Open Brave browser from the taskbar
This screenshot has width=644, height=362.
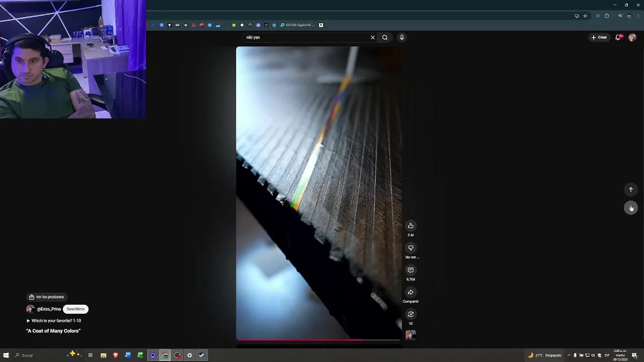115,355
